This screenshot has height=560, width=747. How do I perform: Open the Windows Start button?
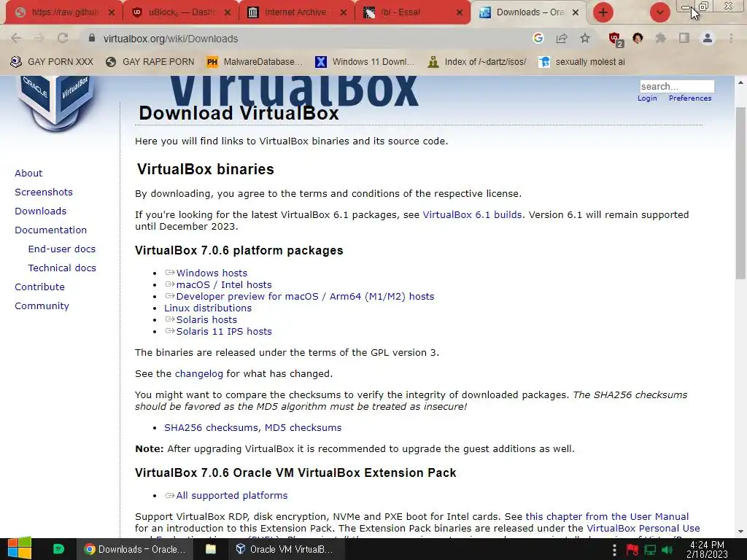click(20, 549)
